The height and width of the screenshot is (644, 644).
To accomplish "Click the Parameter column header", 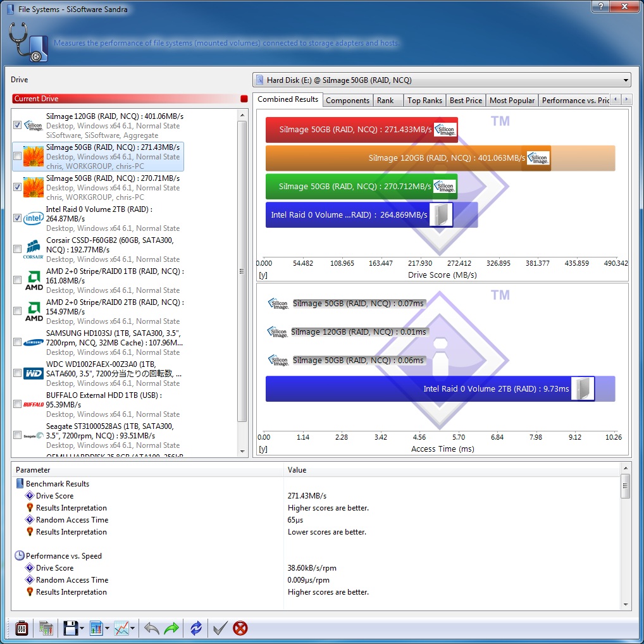I will (x=148, y=470).
